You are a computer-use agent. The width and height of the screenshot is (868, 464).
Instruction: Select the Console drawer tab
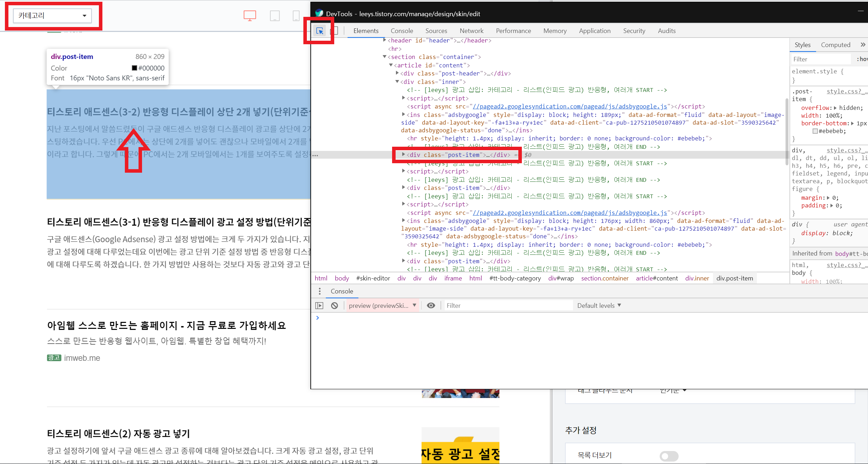[342, 291]
